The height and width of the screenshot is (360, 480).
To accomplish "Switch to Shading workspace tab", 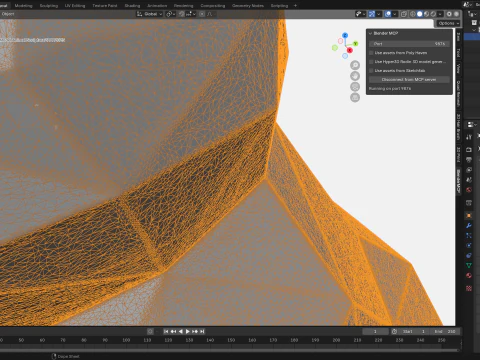I will (x=132, y=6).
